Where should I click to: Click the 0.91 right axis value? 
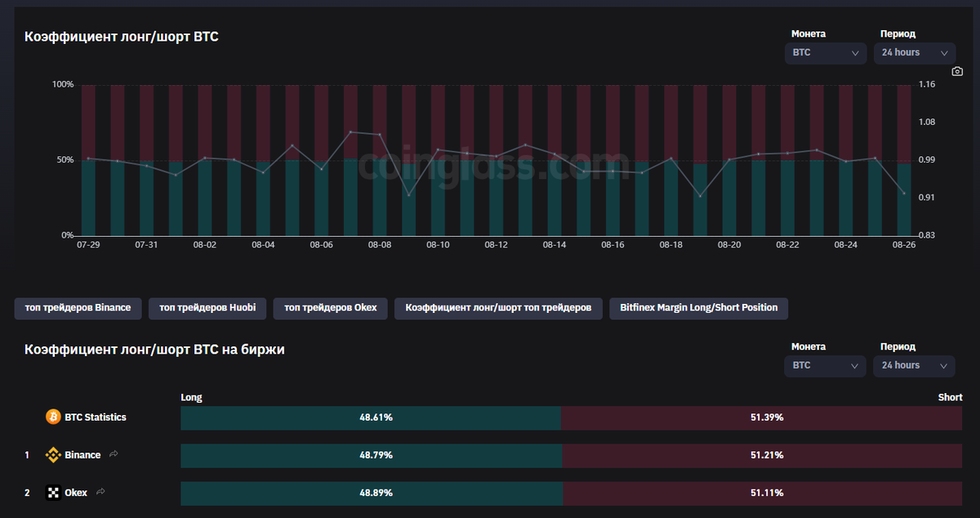point(926,198)
